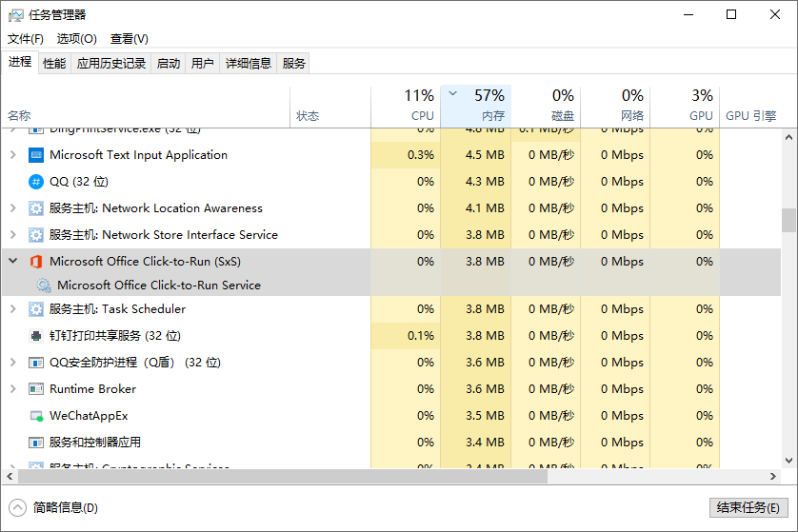Click the 结束任务 button
The height and width of the screenshot is (532, 798).
pos(748,507)
